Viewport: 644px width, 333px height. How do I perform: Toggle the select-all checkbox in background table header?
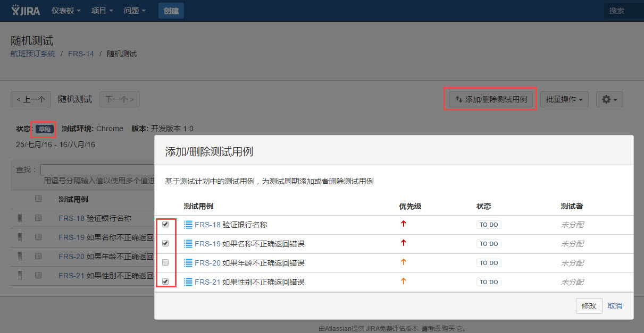38,199
